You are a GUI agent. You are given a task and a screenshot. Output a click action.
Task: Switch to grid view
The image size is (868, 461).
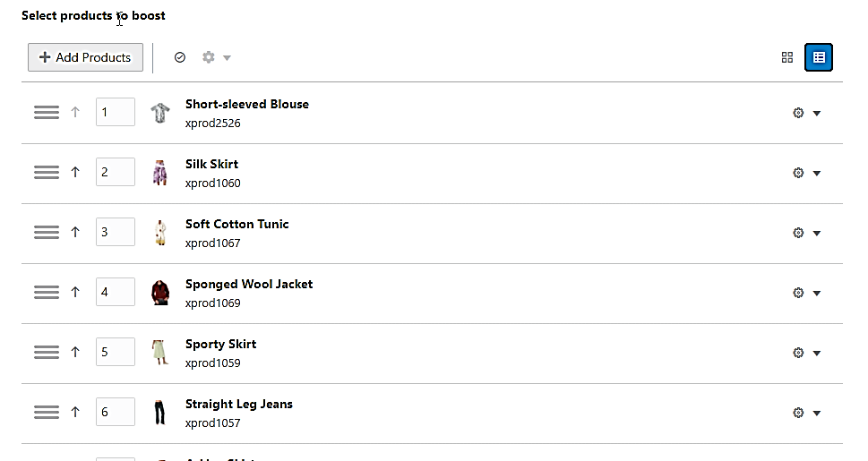787,57
